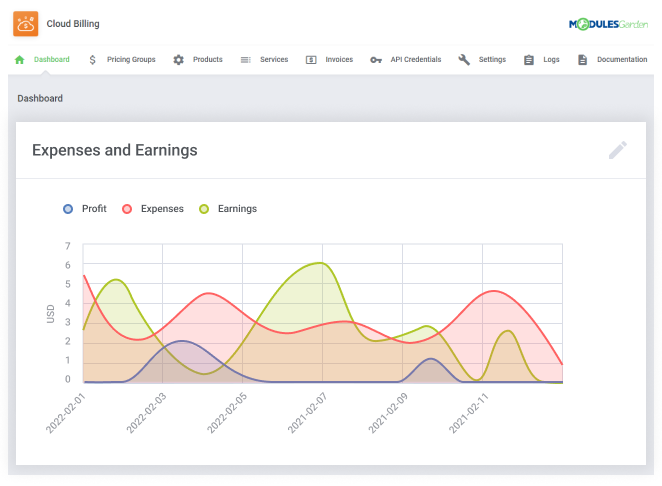Click the Earnings peak at 2021-02-07

(x=321, y=263)
